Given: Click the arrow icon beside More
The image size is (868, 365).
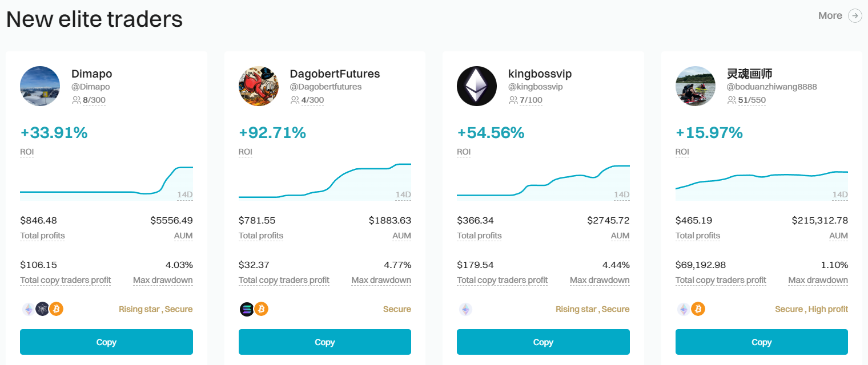Looking at the screenshot, I should [855, 15].
